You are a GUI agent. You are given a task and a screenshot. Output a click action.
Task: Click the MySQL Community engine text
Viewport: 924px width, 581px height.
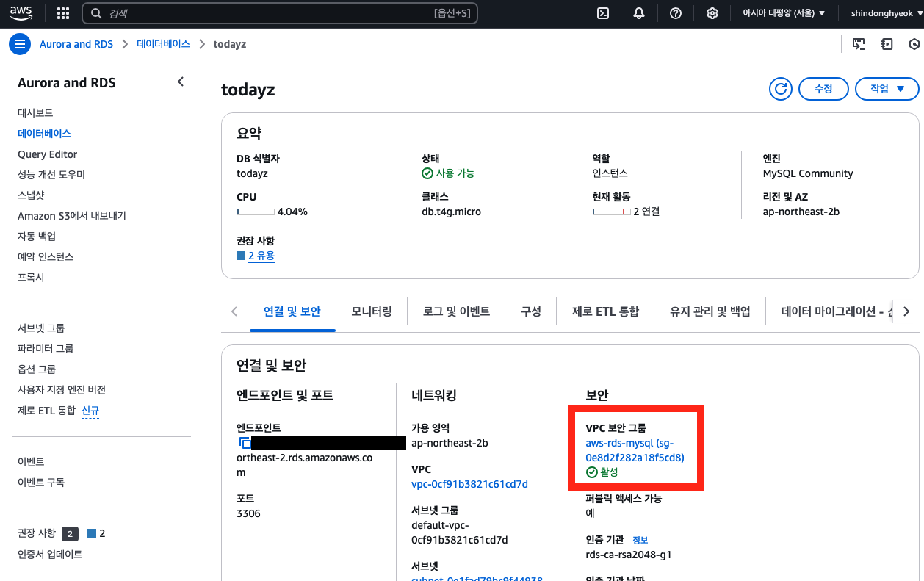(808, 173)
